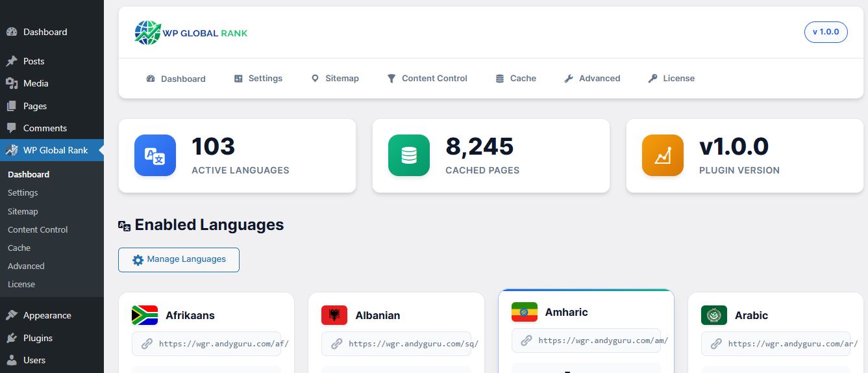Click the Dashboard gauge icon in WordPress sidebar

pyautogui.click(x=12, y=32)
